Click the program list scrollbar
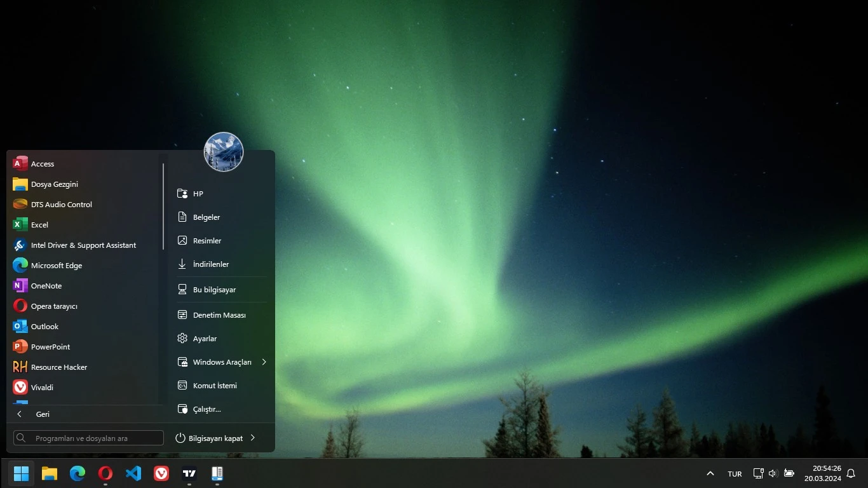868x488 pixels. tap(163, 207)
